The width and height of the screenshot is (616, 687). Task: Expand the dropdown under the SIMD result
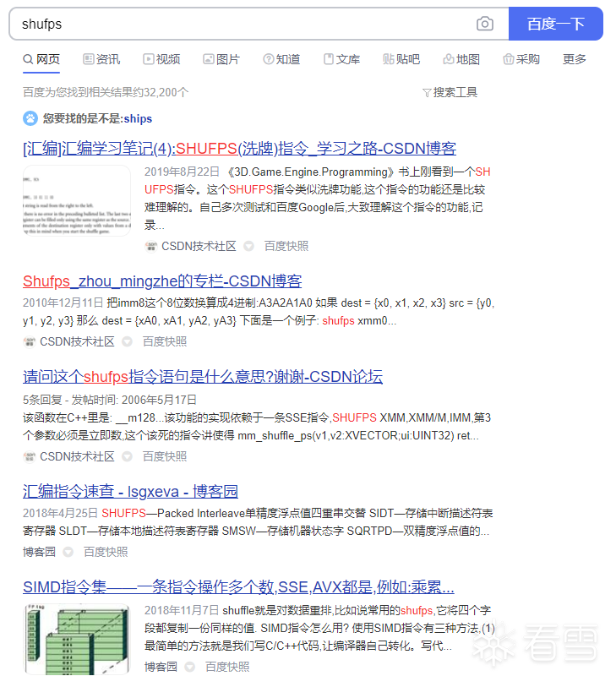tap(190, 667)
